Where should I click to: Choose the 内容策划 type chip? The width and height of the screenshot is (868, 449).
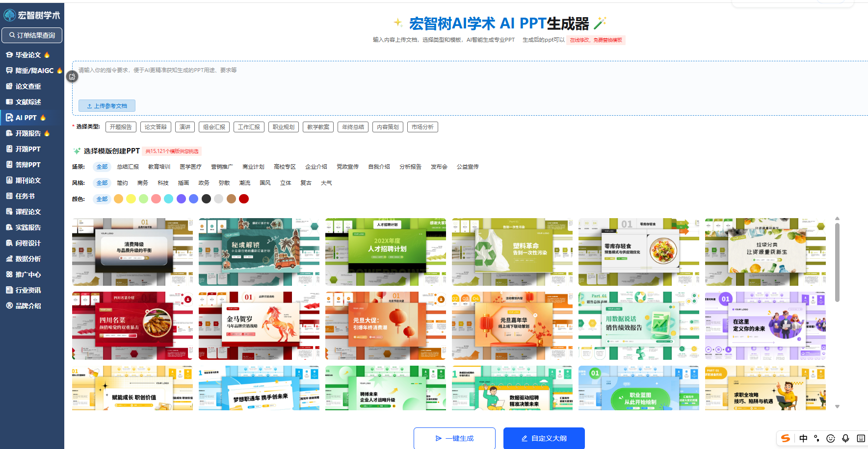388,127
